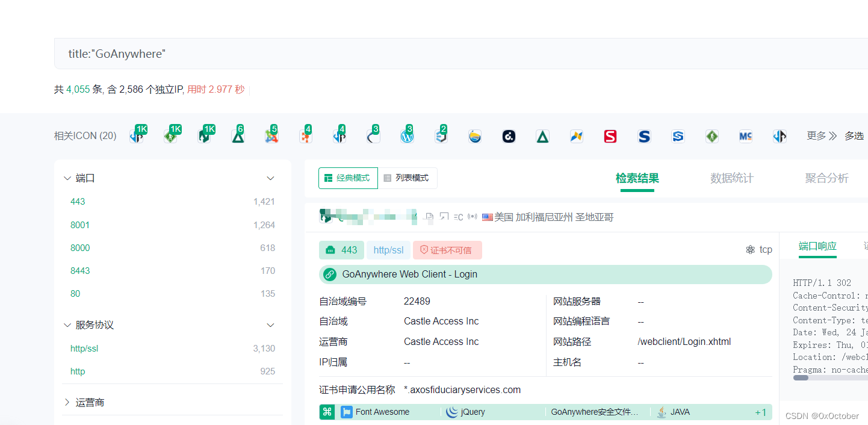The image size is (868, 425).
Task: Select the dark blue S icon
Action: click(x=644, y=137)
